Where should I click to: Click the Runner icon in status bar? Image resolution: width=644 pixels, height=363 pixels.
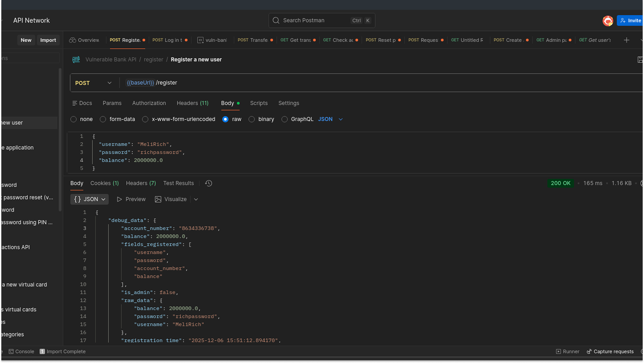point(558,351)
